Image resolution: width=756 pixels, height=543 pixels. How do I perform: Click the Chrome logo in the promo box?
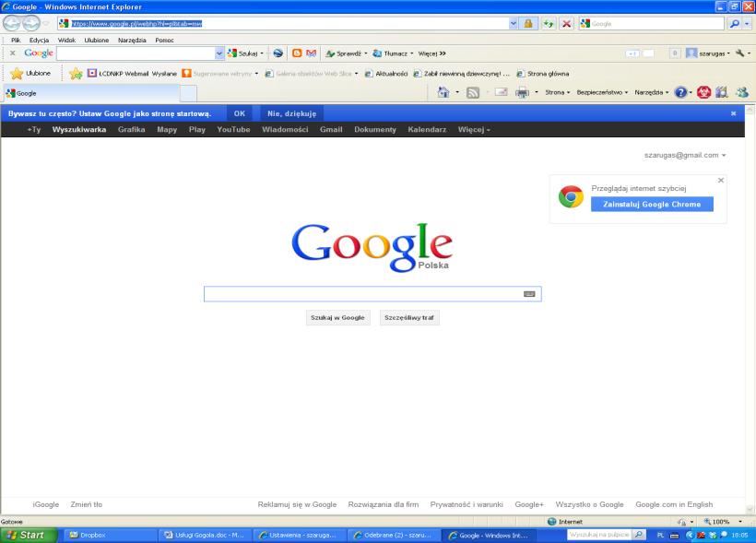pyautogui.click(x=571, y=196)
